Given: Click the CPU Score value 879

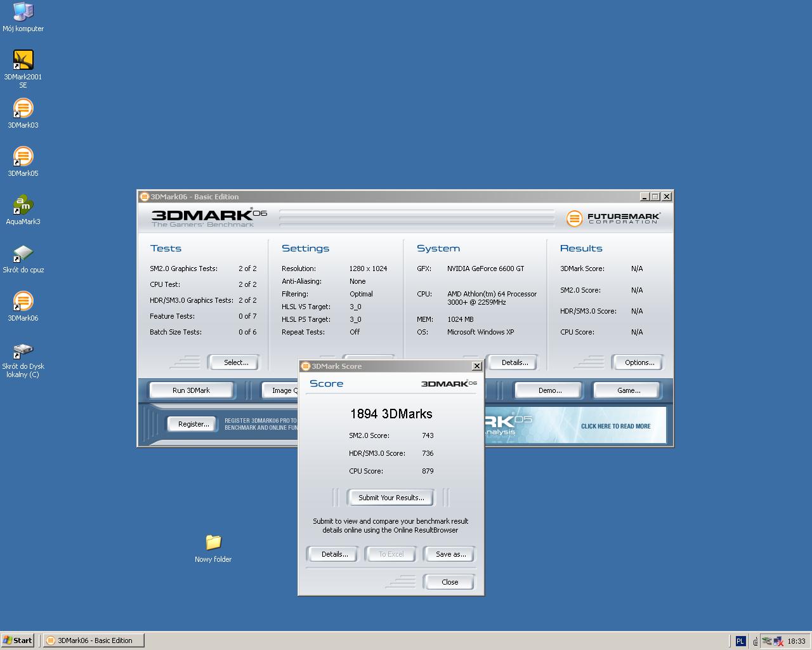Looking at the screenshot, I should [x=428, y=471].
